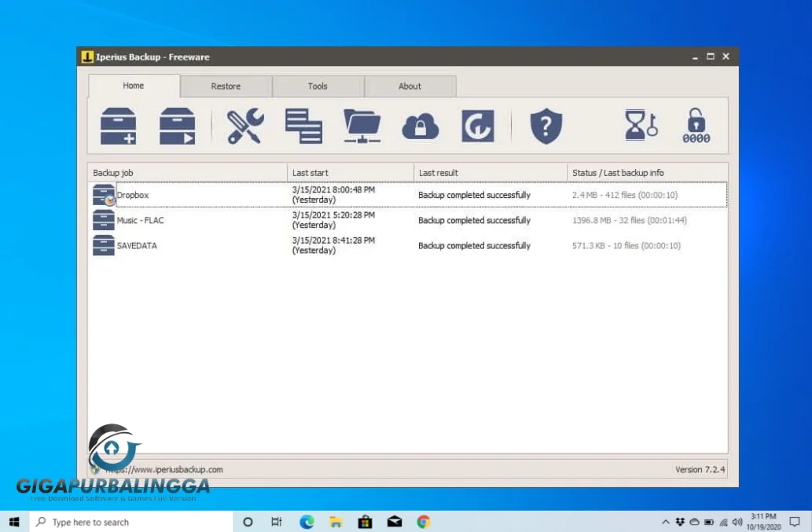
Task: Open the log view stacked pages icon
Action: click(x=304, y=126)
